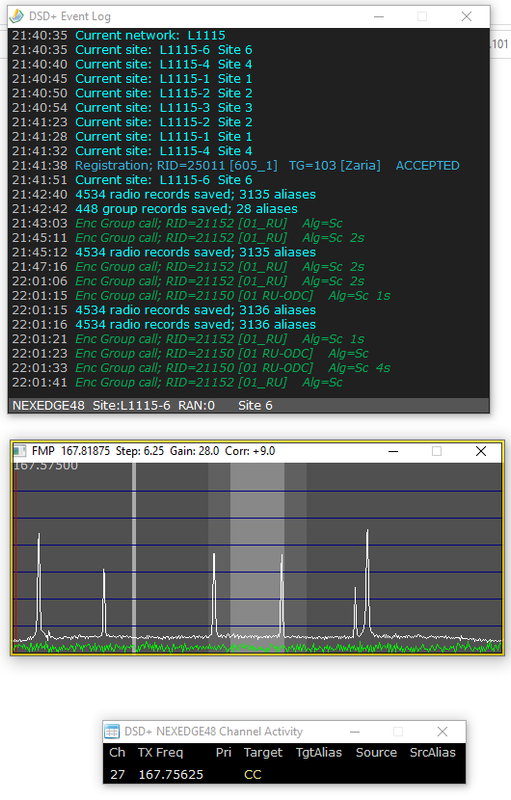Screen dimensions: 511x800
Task: Click the 'Target' column header
Action: click(x=263, y=753)
